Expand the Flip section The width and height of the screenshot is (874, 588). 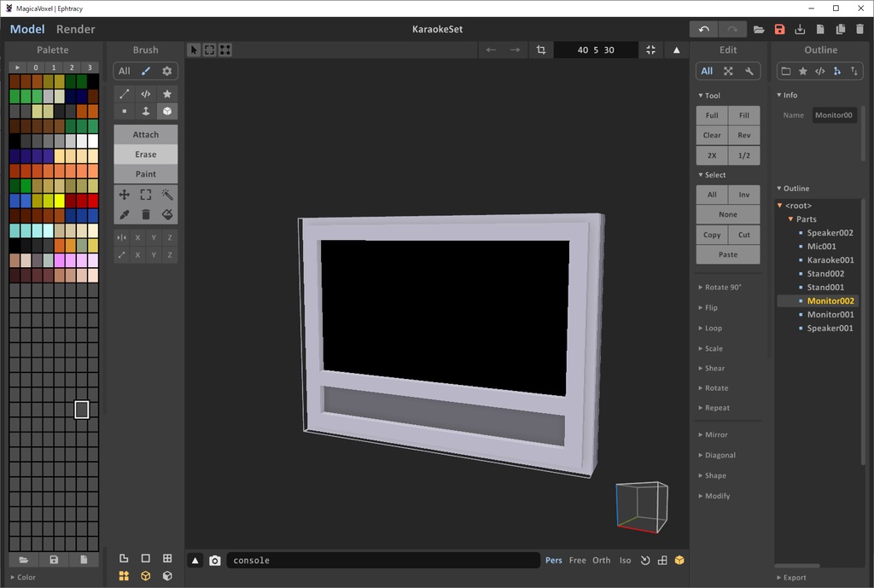click(708, 308)
